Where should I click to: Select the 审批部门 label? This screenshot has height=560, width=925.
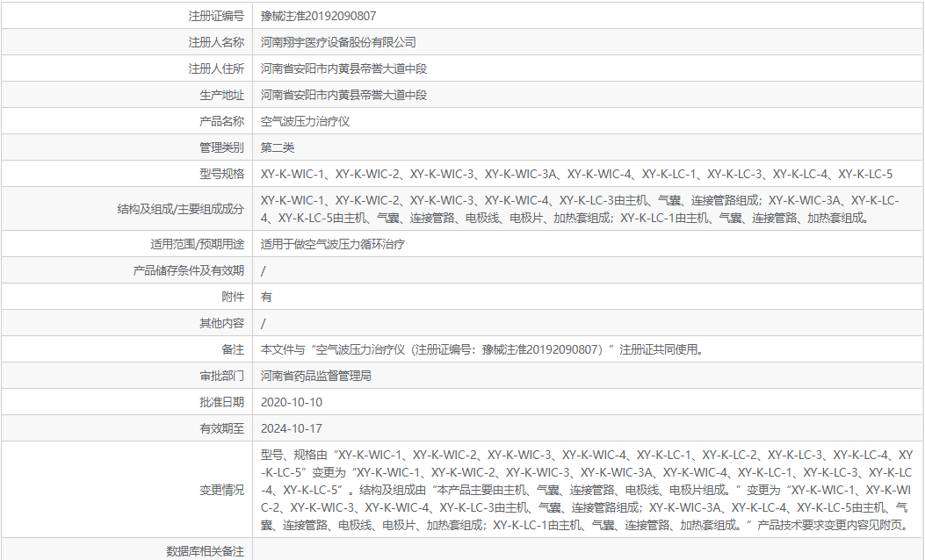pos(221,376)
